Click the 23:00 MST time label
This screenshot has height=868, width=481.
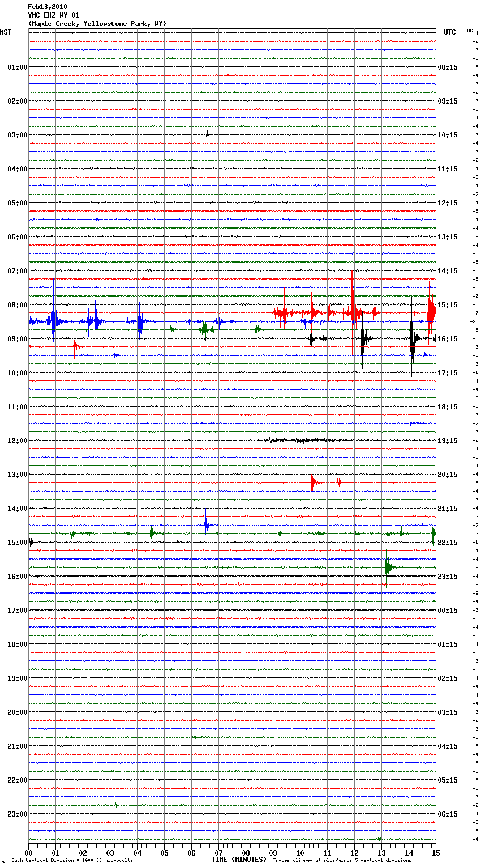coord(18,814)
